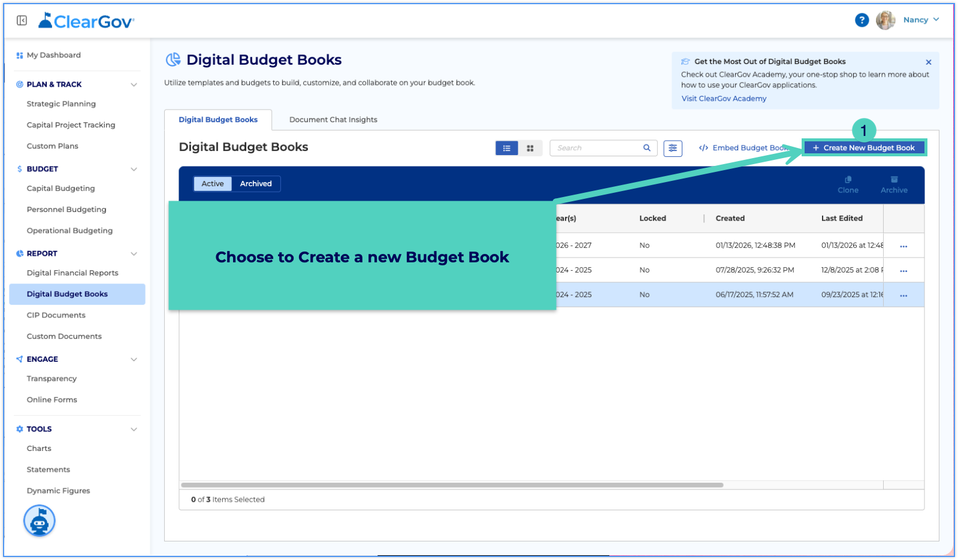
Task: Switch to list view
Action: tap(507, 148)
